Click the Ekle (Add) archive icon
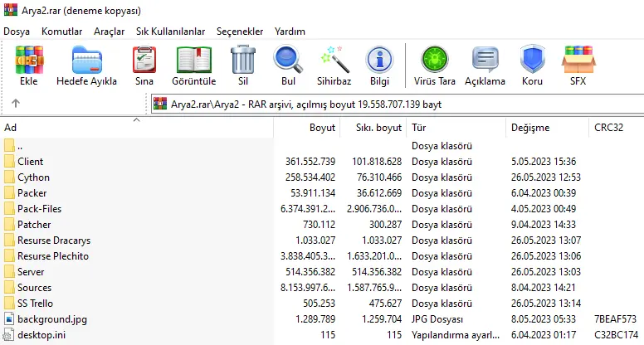The image size is (644, 345). [30, 66]
